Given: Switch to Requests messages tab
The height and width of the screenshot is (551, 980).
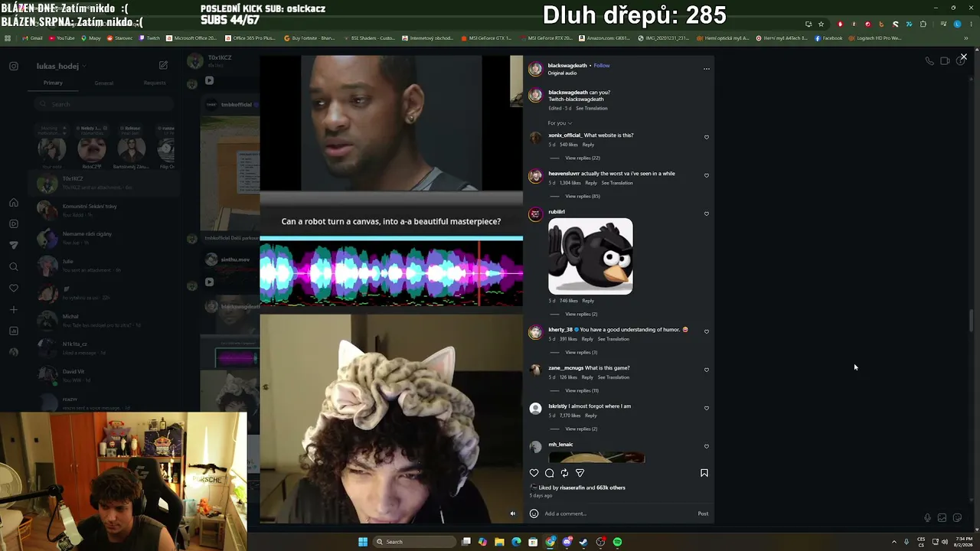Looking at the screenshot, I should click(155, 83).
